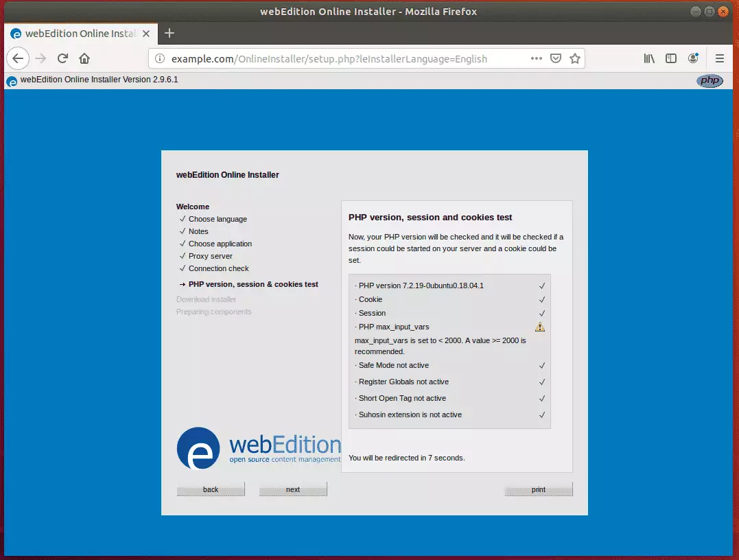Select the Choose application step
Image resolution: width=739 pixels, height=560 pixels.
(220, 244)
